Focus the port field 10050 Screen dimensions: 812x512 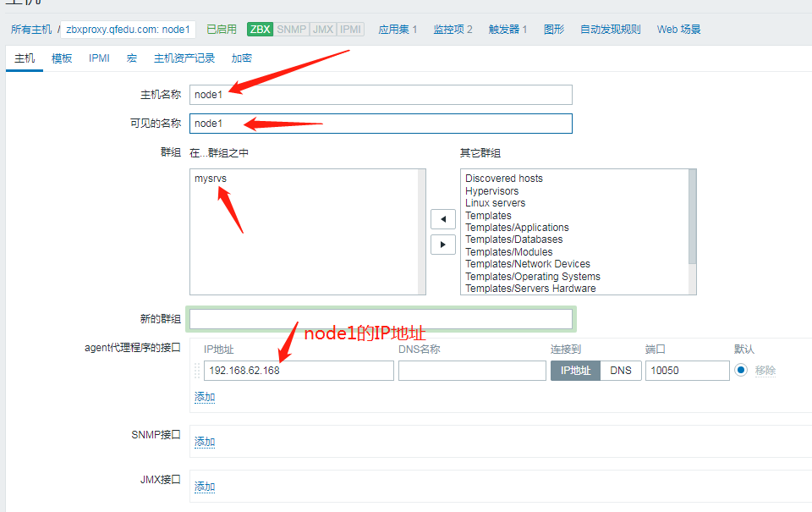tap(687, 371)
